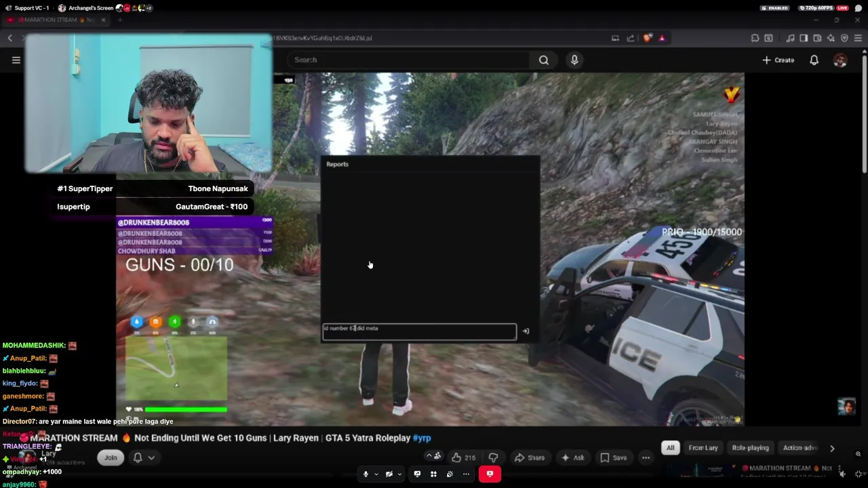Click the Join channel button
Image resolution: width=868 pixels, height=488 pixels.
coord(111,457)
